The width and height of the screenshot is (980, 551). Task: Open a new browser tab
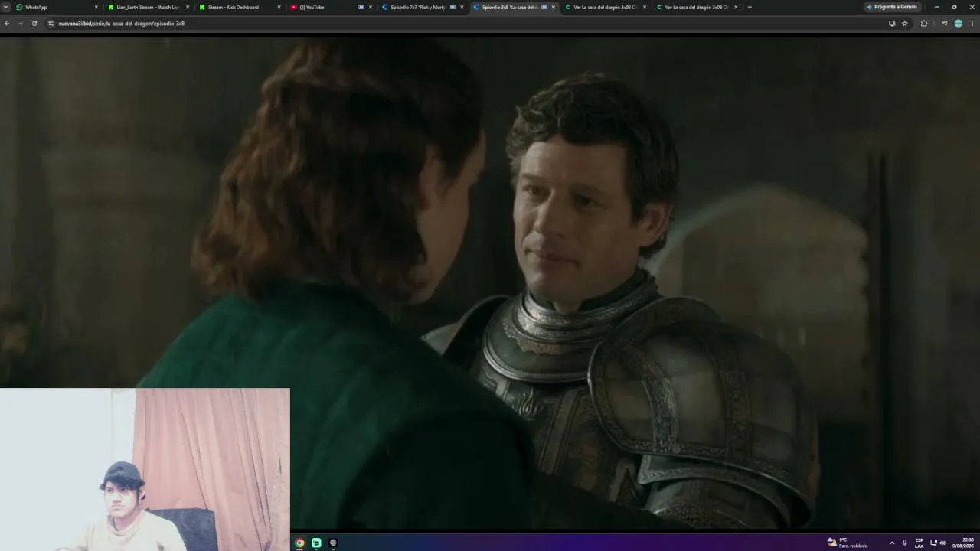point(750,7)
